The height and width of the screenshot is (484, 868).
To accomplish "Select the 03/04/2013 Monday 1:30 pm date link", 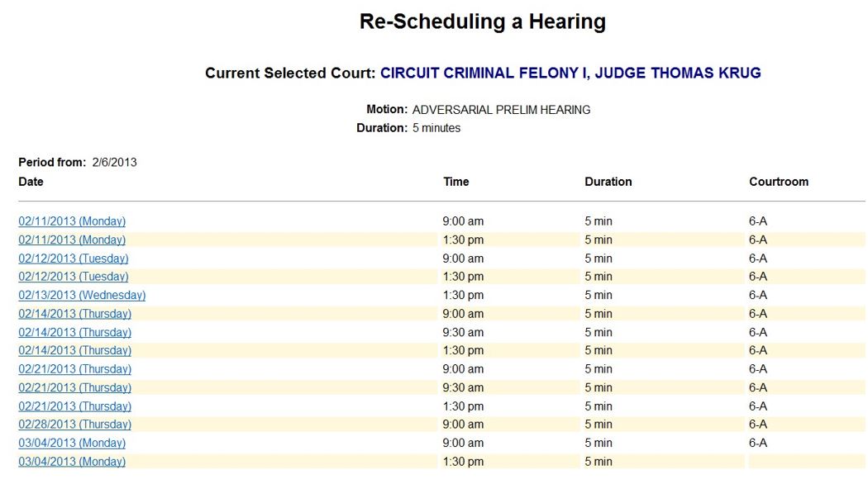I will coord(72,462).
